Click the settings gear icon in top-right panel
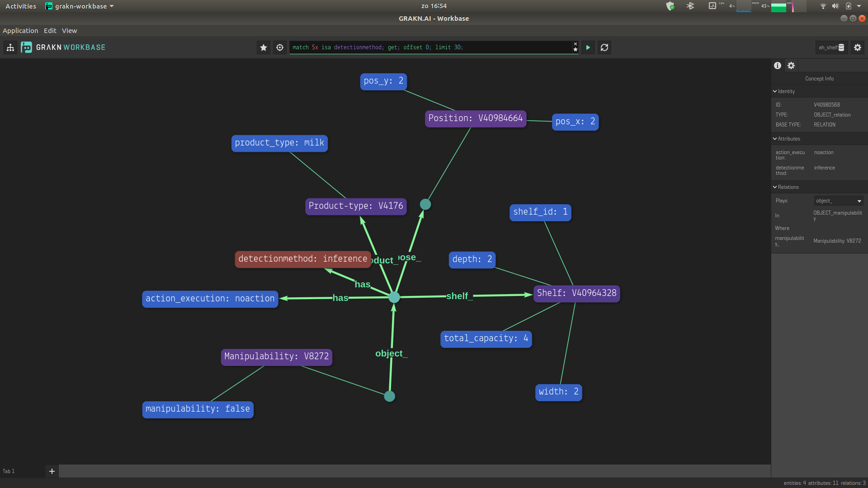The image size is (868, 488). coord(791,66)
